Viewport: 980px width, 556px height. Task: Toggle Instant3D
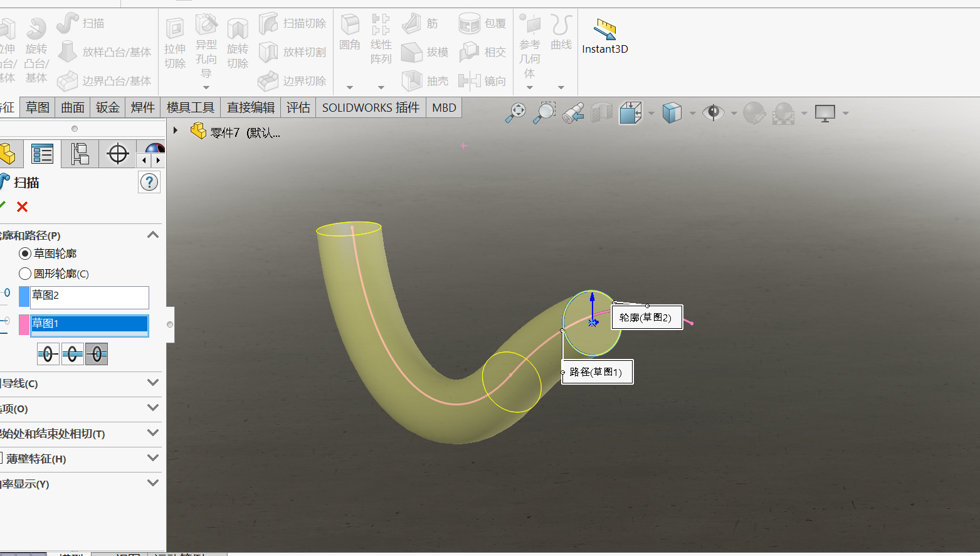click(605, 36)
